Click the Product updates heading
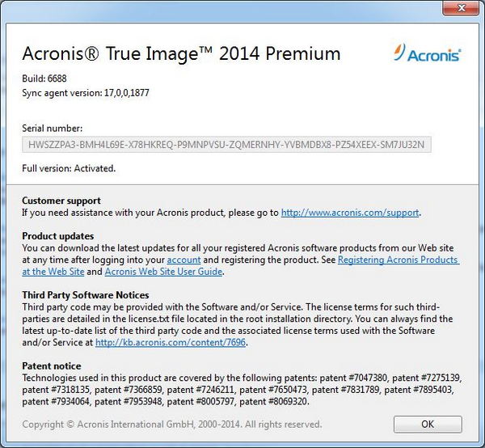The width and height of the screenshot is (485, 448). (59, 235)
